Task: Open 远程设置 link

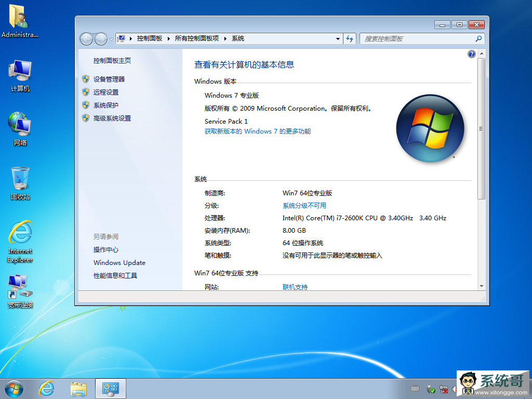Action: (106, 92)
